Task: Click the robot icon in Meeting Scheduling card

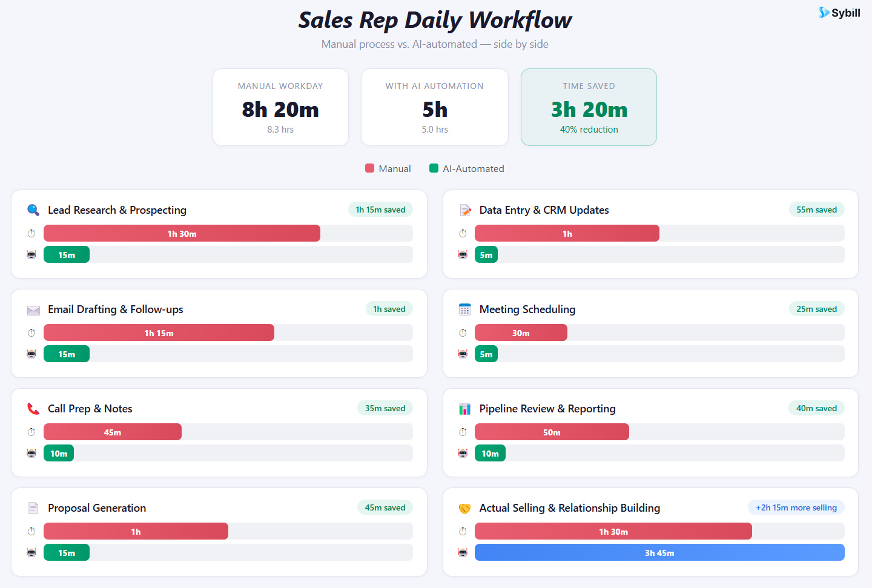Action: pyautogui.click(x=463, y=354)
